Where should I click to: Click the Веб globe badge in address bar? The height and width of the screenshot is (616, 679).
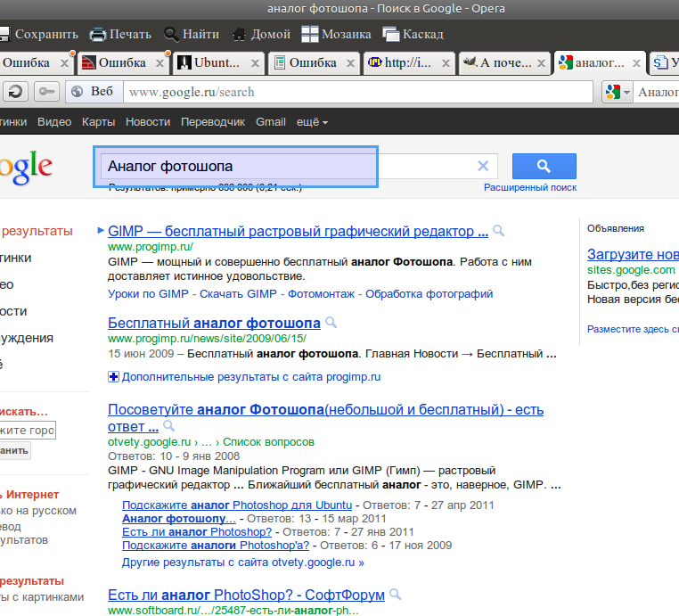click(94, 92)
